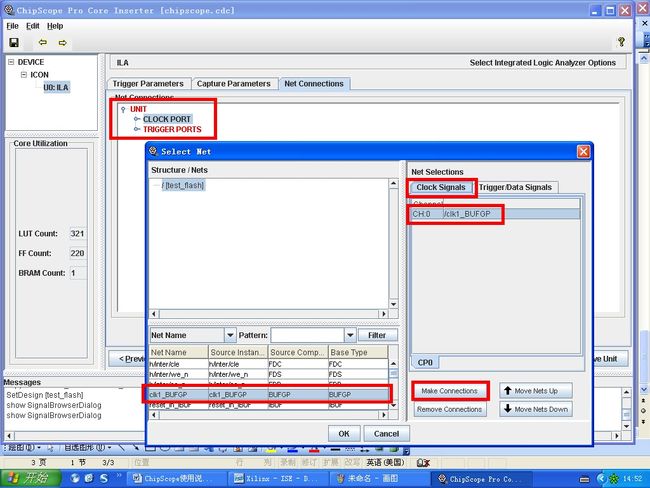Switch to the Paint taskbar window

(378, 478)
